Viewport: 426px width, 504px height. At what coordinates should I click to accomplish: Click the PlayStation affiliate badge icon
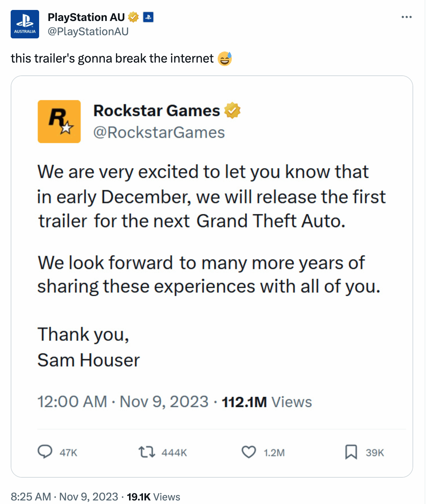148,17
